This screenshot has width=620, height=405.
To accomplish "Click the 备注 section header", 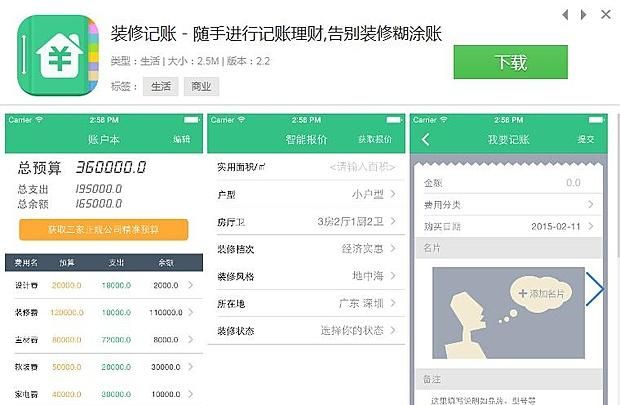I will (x=508, y=379).
